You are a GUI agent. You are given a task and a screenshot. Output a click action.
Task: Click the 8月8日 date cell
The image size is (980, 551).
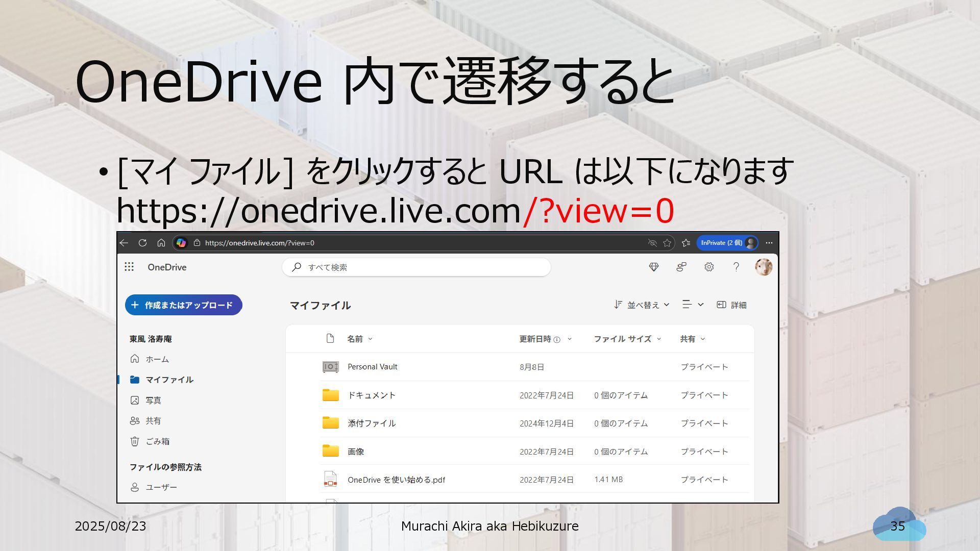click(x=532, y=367)
